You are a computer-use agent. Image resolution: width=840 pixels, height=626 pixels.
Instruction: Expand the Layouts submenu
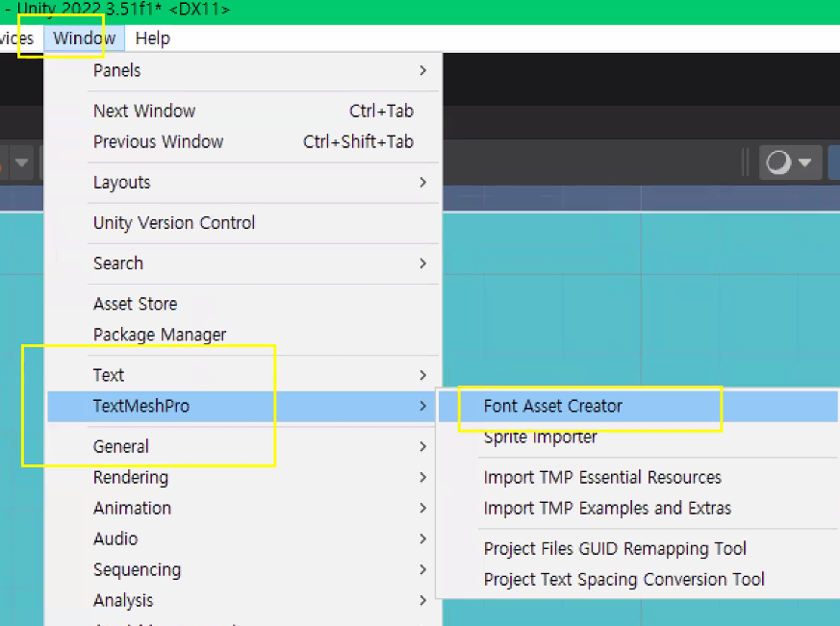coord(243,182)
